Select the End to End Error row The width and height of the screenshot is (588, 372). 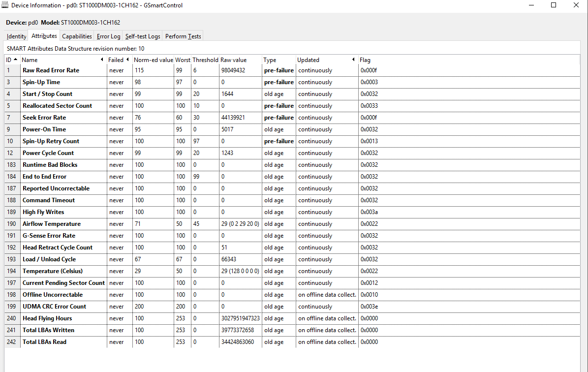292,177
